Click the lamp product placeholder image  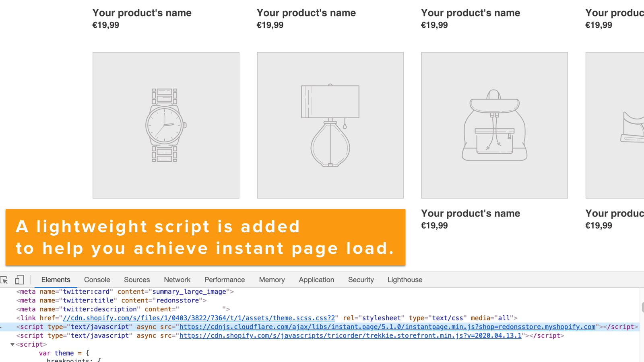pyautogui.click(x=330, y=125)
